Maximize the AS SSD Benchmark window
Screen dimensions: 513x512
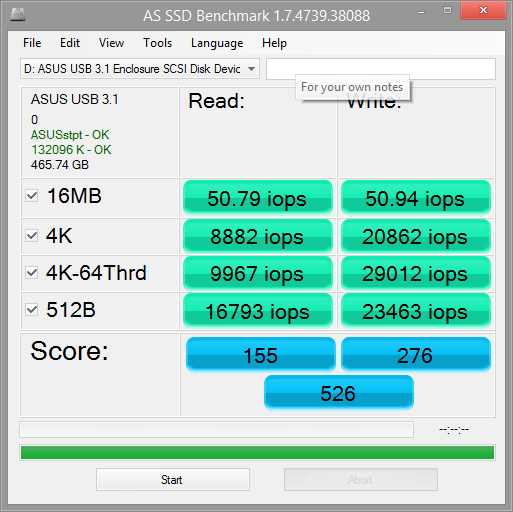[x=447, y=10]
